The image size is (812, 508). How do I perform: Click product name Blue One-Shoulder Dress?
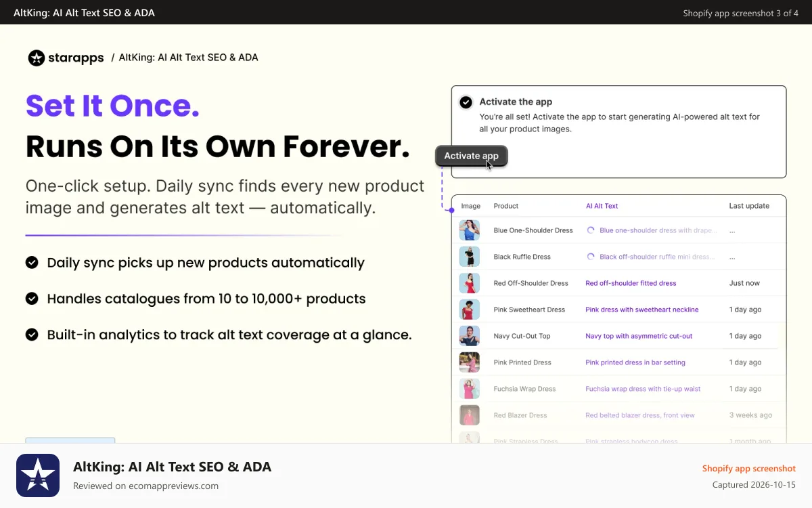(533, 230)
